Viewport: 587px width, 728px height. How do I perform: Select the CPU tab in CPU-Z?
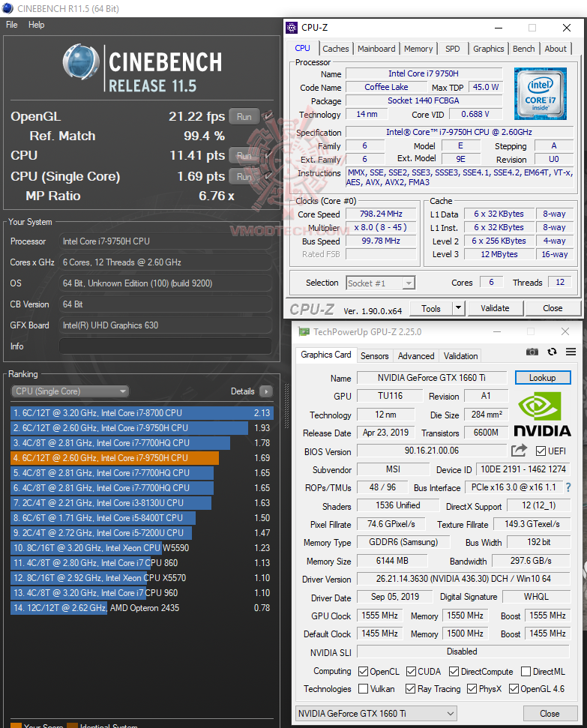[302, 48]
